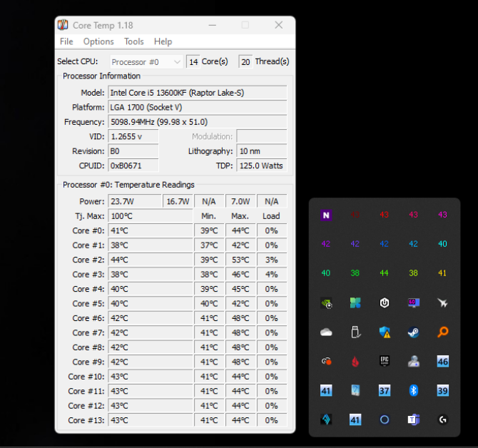Click the Frequency field showing 5098.94MHz
The width and height of the screenshot is (478, 448).
point(197,122)
